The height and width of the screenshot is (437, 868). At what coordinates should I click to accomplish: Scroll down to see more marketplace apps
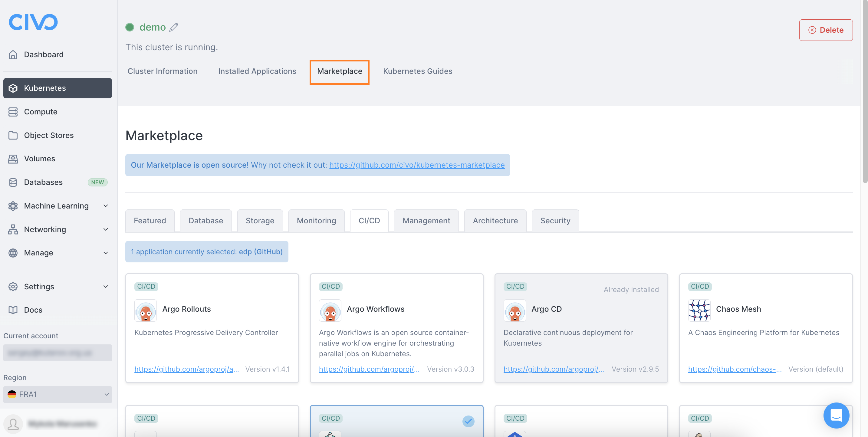click(x=863, y=334)
